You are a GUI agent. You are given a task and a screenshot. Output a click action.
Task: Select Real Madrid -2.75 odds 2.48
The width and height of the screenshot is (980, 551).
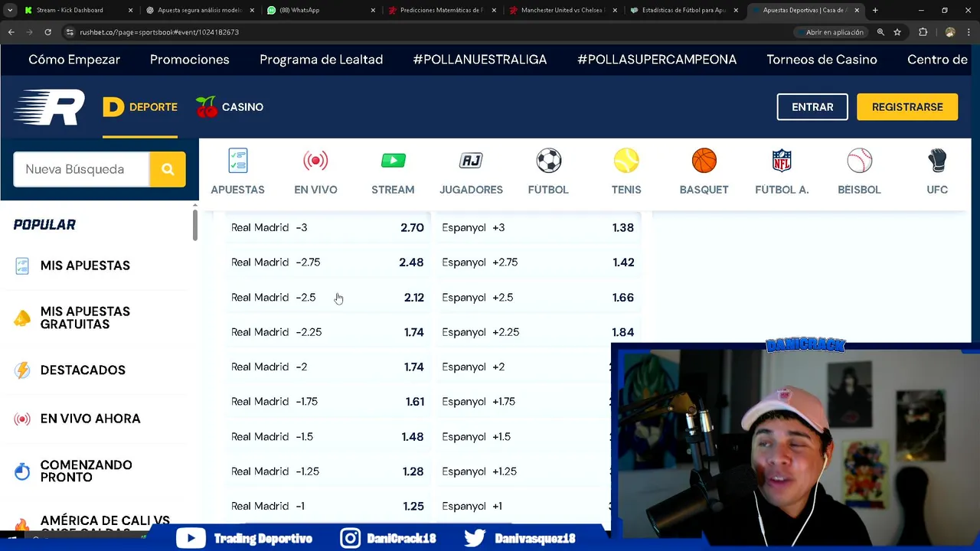pos(328,262)
